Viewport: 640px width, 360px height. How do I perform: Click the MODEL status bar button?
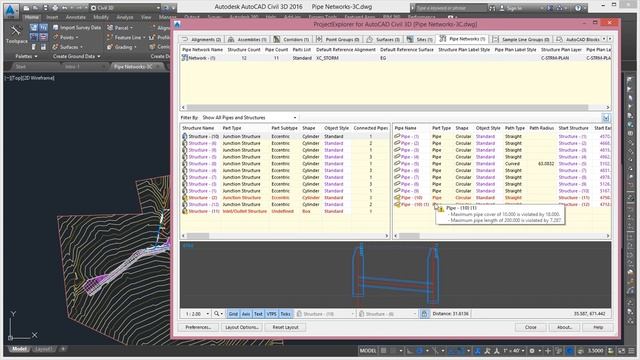[368, 351]
